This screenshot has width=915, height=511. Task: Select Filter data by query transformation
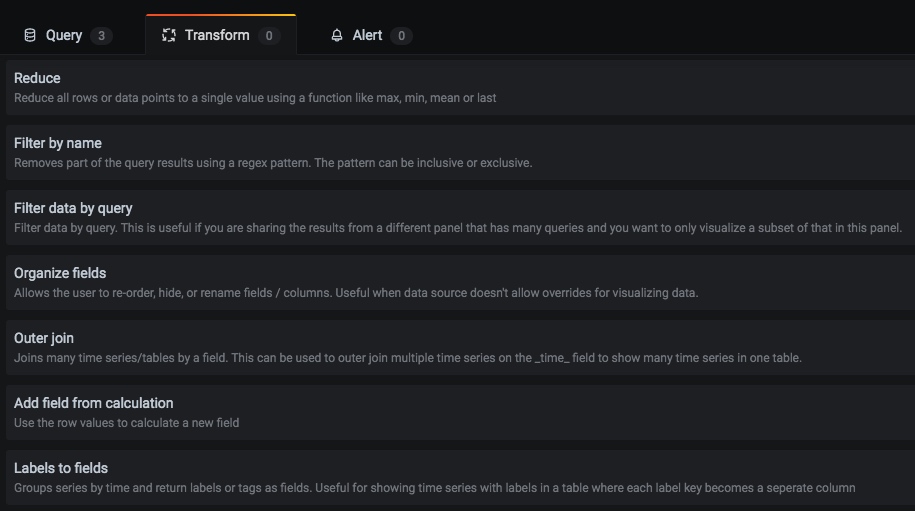[73, 208]
